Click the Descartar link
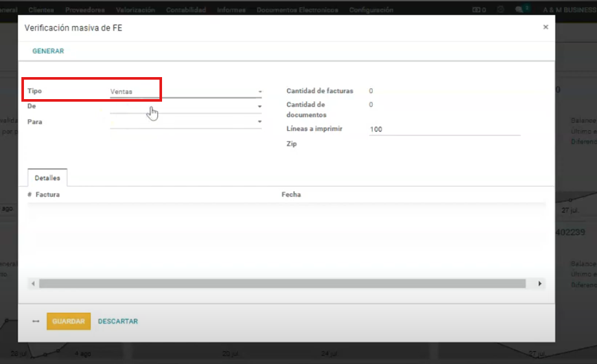The image size is (597, 364). (x=117, y=321)
